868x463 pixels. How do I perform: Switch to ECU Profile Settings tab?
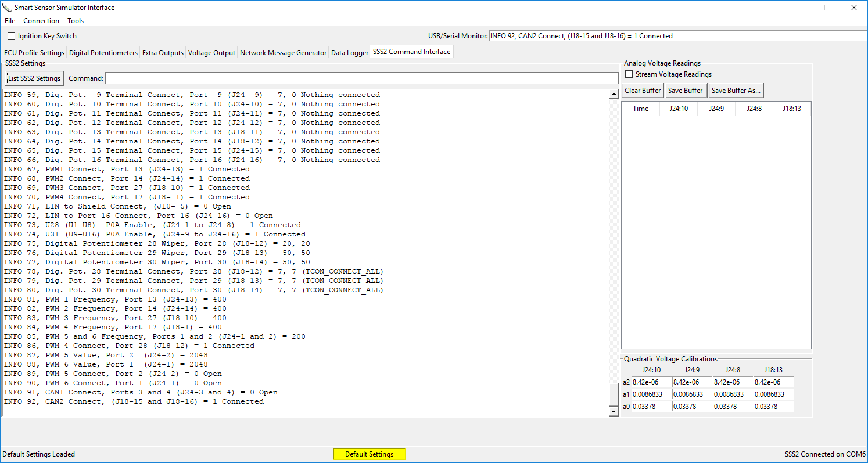click(34, 53)
